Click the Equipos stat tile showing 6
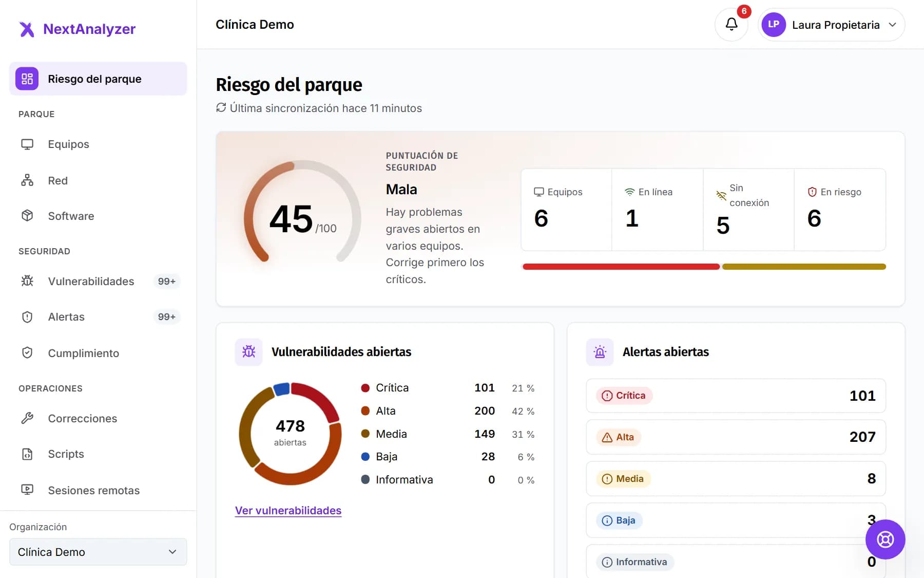Image resolution: width=924 pixels, height=578 pixels. tap(566, 210)
